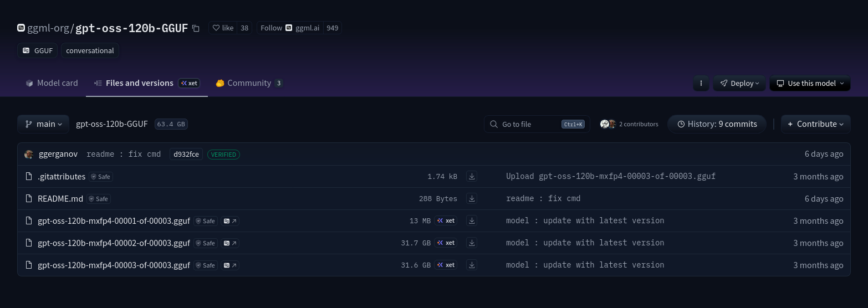
Task: Download the 31.7 GB gguf file
Action: click(472, 243)
